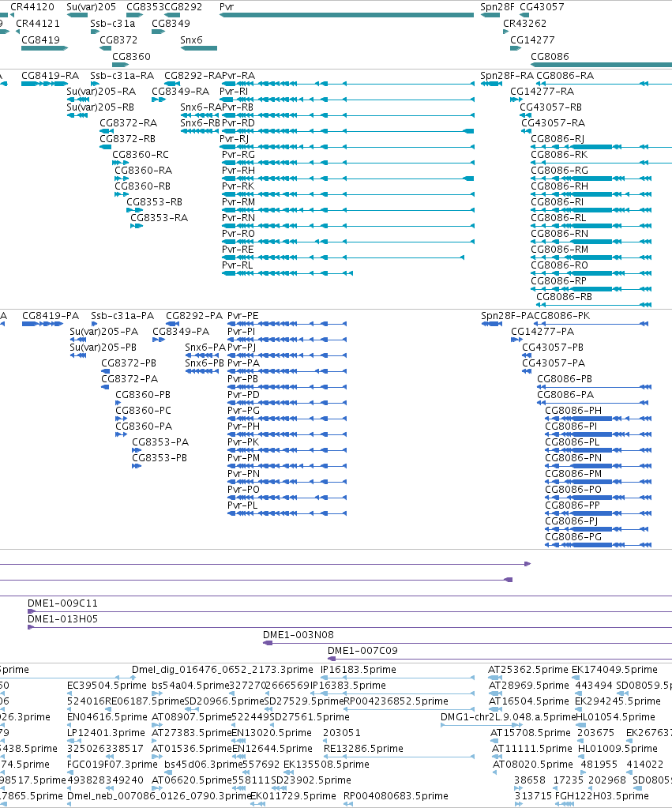Viewport: 672px width, 808px height.
Task: Click protein CG8086-PK label
Action: coord(562,316)
